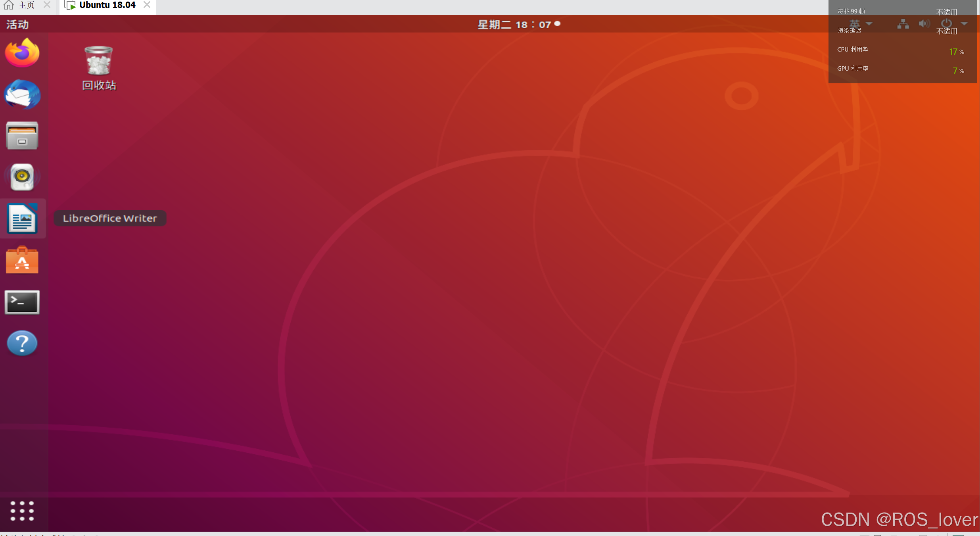This screenshot has width=980, height=536.
Task: Click the volume speaker icon in top bar
Action: (x=924, y=24)
